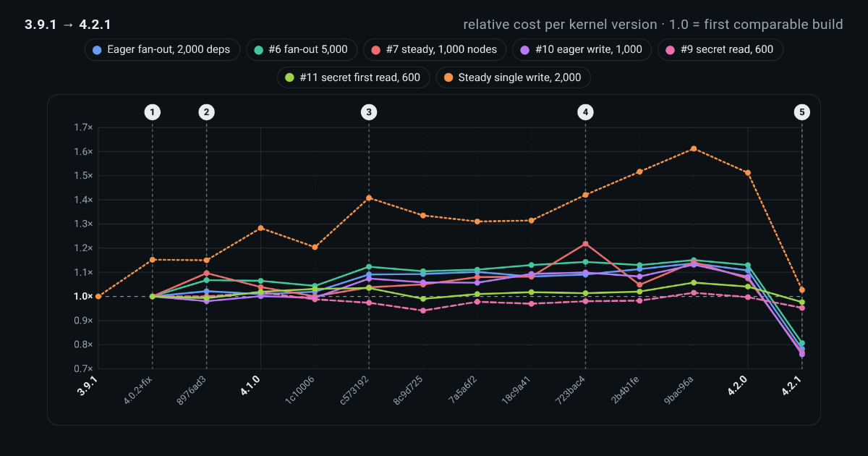This screenshot has height=456, width=868.
Task: Toggle the #6 fan-out 5,000 legend pill
Action: [x=301, y=50]
